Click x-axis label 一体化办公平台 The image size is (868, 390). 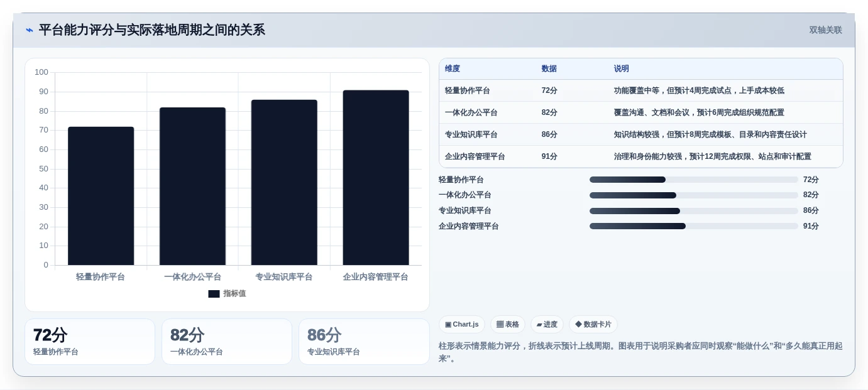point(192,277)
